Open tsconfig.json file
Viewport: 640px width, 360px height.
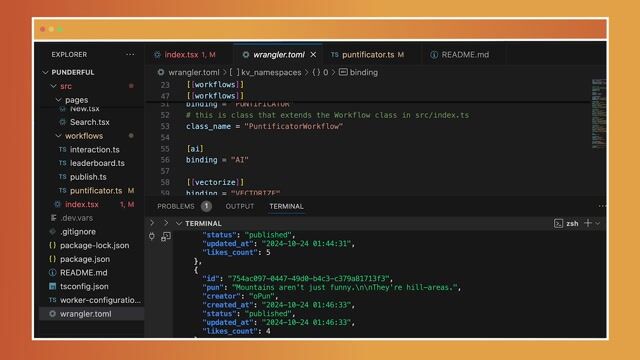tap(84, 287)
